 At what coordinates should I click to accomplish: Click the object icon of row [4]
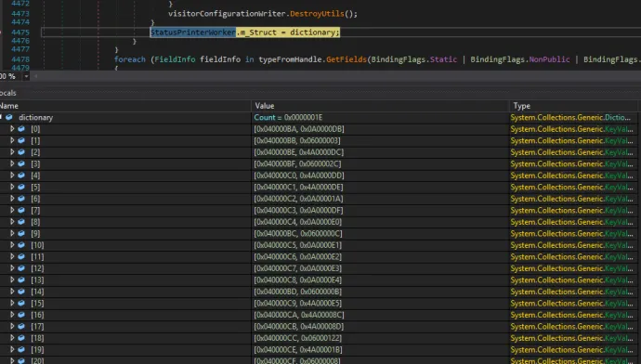coord(21,175)
